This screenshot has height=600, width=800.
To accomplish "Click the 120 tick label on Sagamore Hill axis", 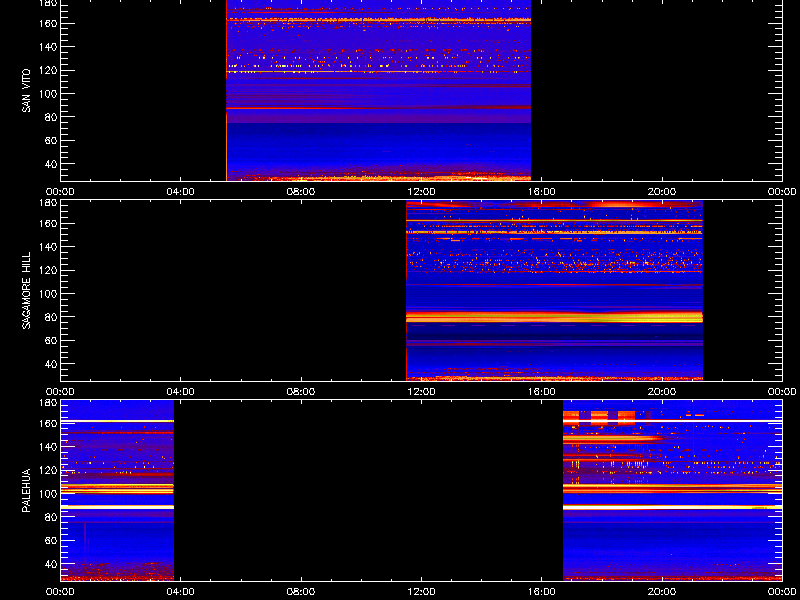I will pyautogui.click(x=50, y=270).
